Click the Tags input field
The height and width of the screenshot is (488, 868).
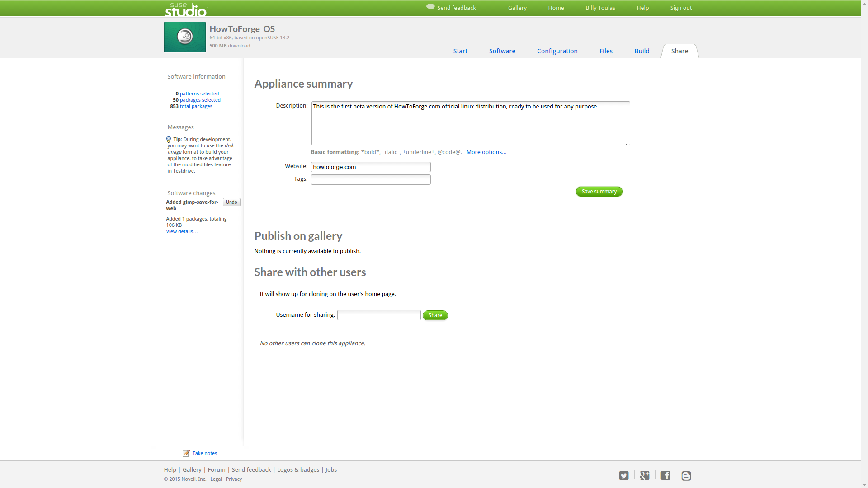tap(371, 180)
